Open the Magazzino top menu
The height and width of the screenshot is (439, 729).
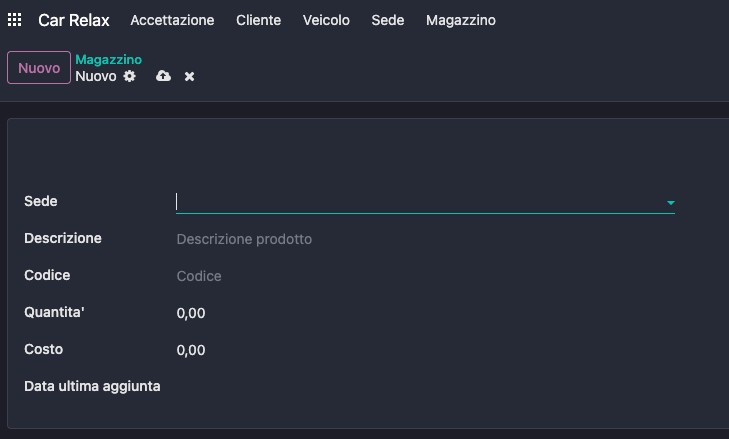point(461,20)
